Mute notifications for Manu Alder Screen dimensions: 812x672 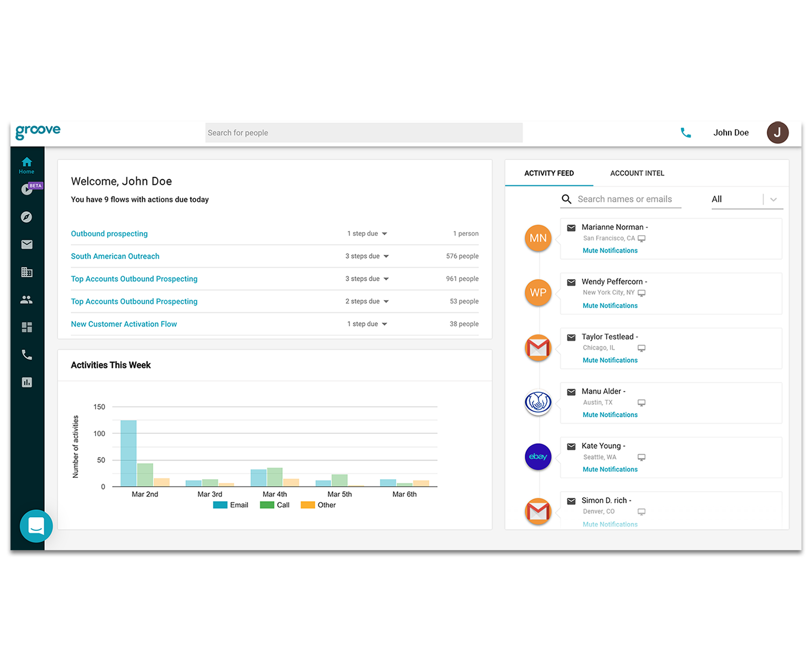tap(610, 415)
